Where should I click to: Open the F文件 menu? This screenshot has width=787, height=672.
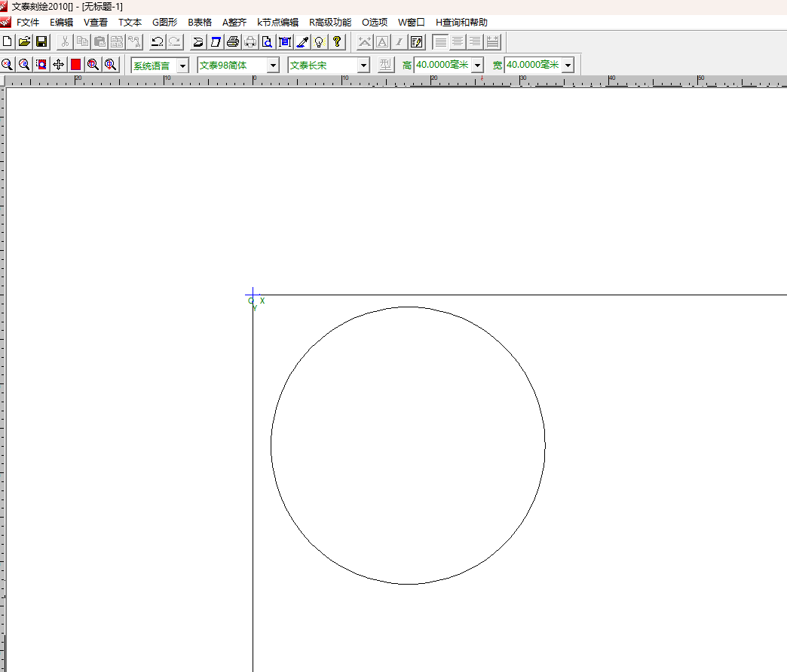28,23
